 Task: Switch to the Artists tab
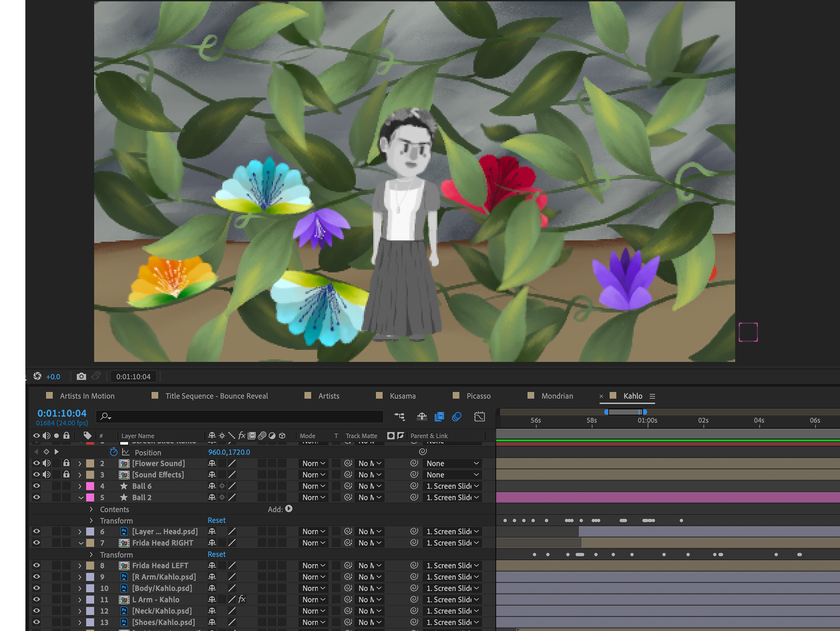[x=329, y=396]
